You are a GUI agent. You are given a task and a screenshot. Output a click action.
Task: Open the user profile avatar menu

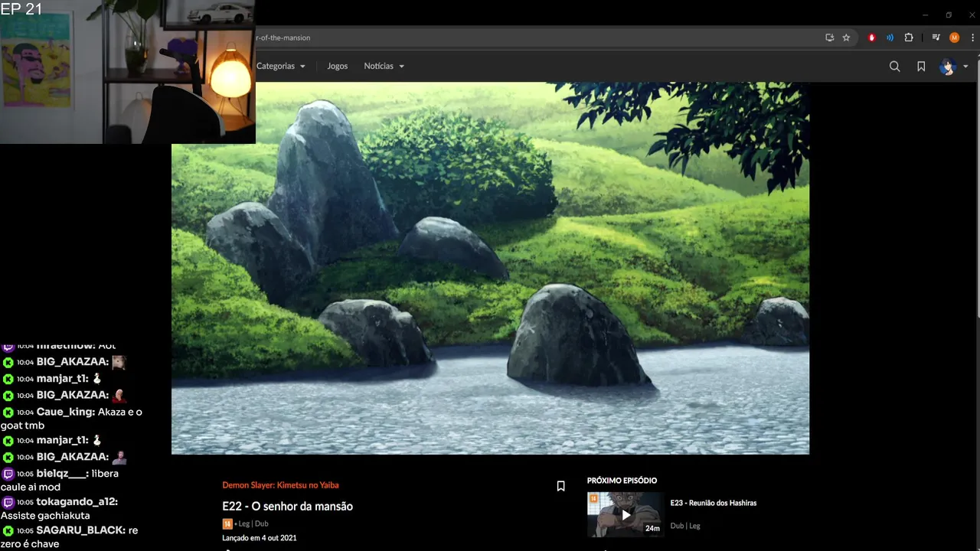click(948, 67)
